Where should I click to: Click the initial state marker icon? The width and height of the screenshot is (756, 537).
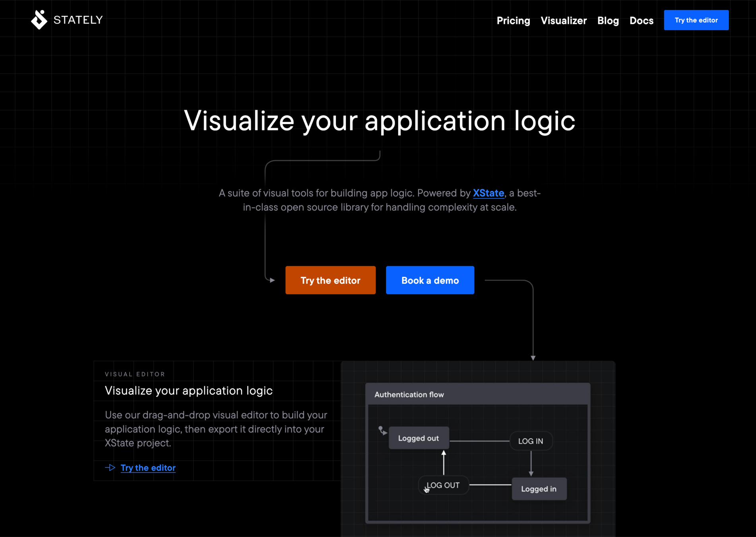pos(382,431)
